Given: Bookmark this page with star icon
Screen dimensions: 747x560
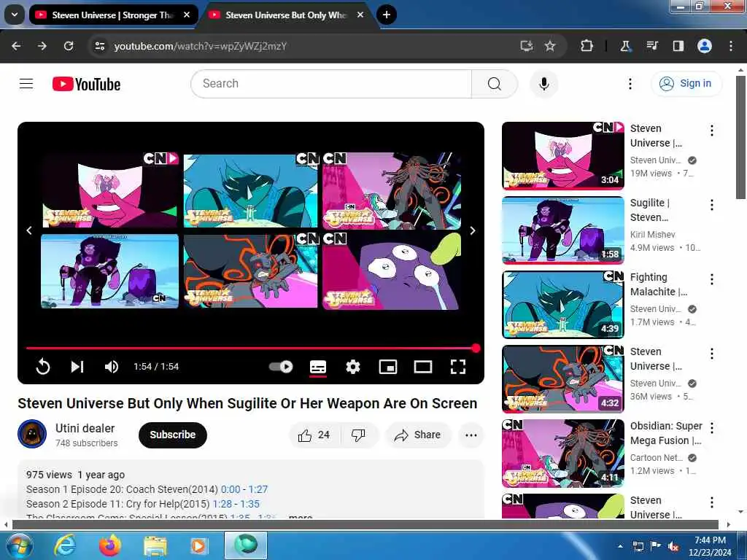Looking at the screenshot, I should pos(550,46).
